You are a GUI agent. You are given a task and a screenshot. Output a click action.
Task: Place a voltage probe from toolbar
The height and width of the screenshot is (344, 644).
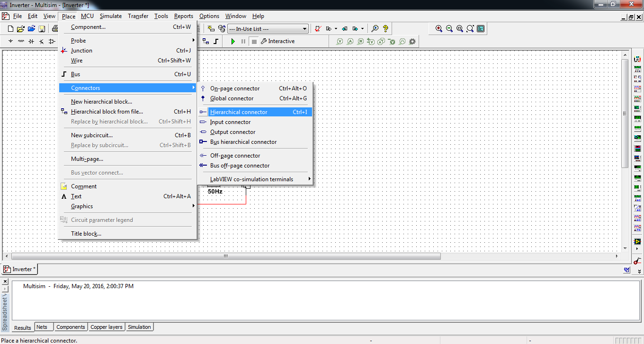coord(340,42)
